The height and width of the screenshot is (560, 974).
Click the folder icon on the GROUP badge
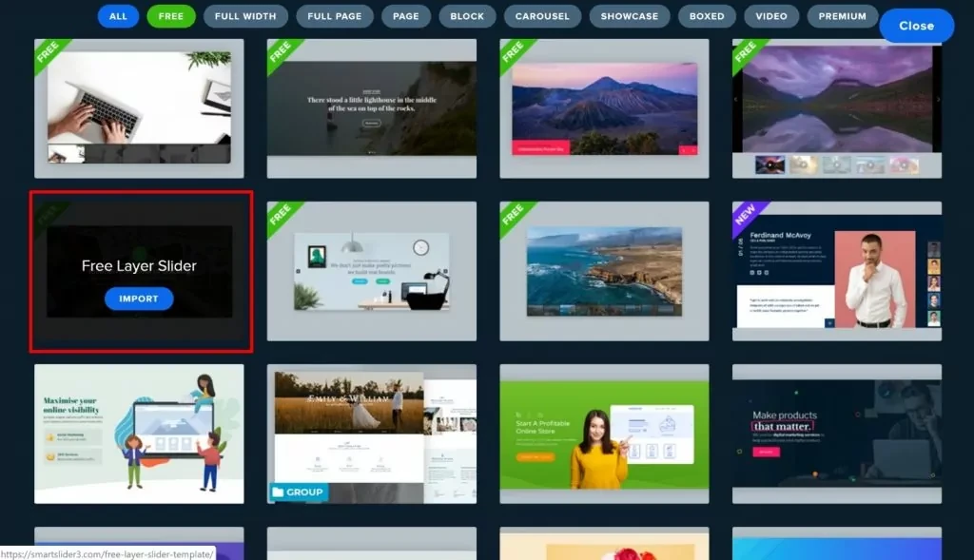[x=279, y=492]
